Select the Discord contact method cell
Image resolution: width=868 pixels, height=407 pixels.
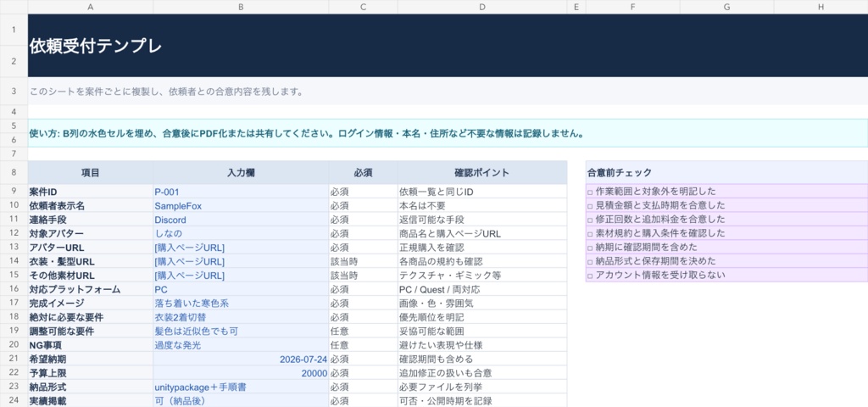pyautogui.click(x=241, y=220)
